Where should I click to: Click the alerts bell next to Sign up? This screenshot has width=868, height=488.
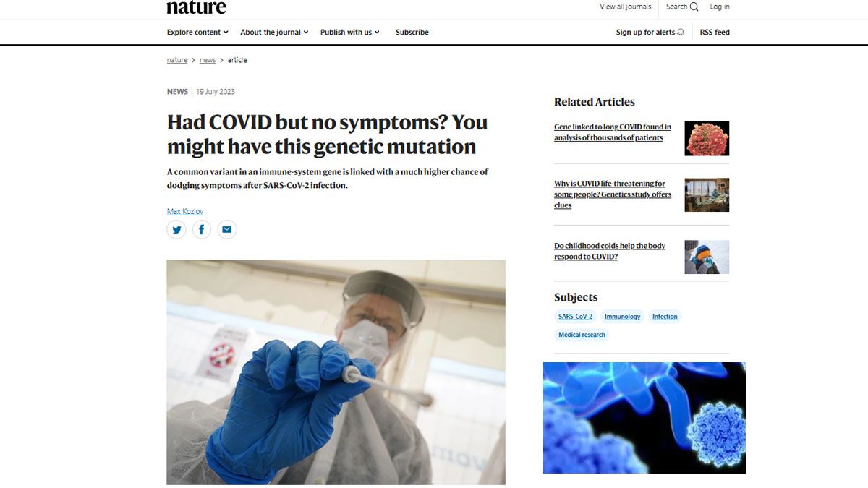(x=681, y=32)
